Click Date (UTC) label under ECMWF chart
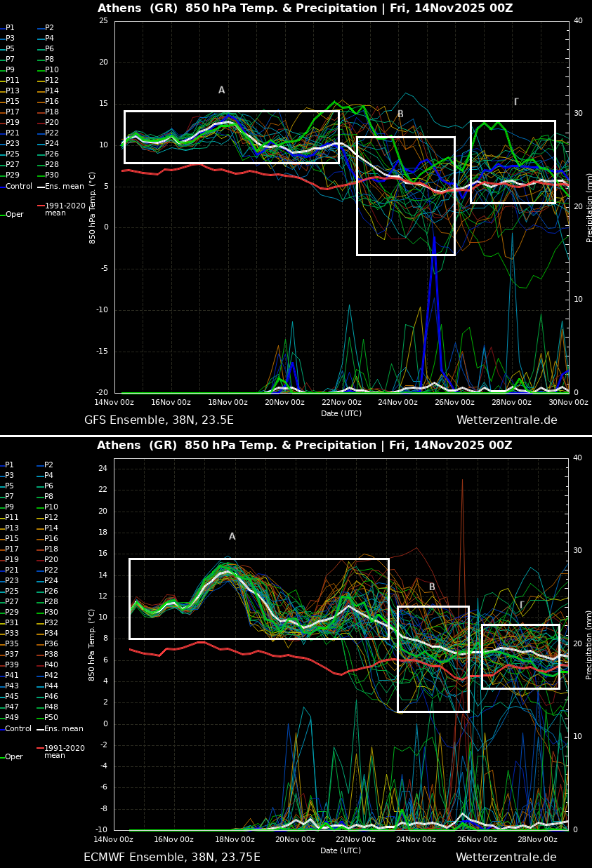The height and width of the screenshot is (868, 592). click(x=341, y=850)
